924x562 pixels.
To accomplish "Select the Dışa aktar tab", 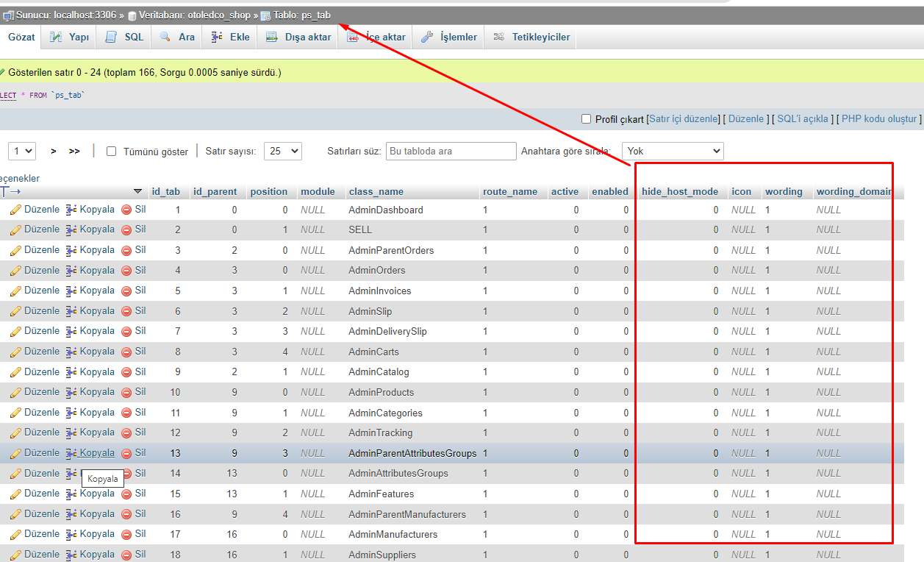I will pyautogui.click(x=298, y=37).
